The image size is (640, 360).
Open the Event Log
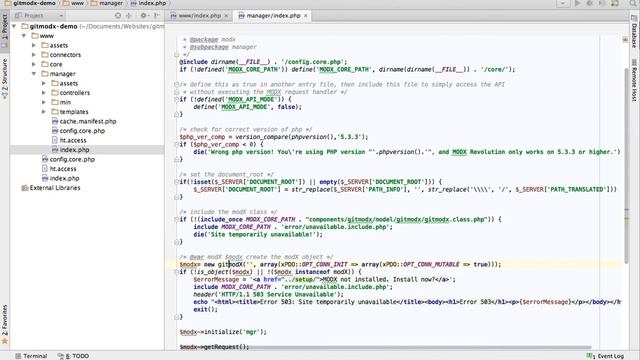point(605,356)
